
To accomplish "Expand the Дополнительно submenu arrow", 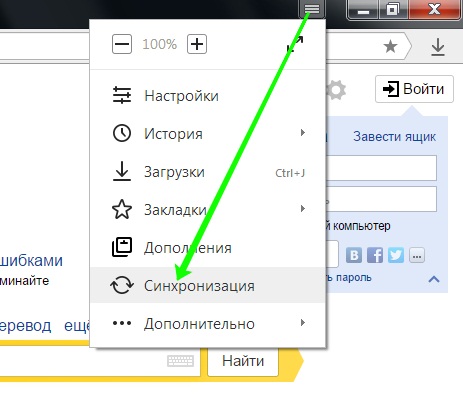I will [303, 323].
